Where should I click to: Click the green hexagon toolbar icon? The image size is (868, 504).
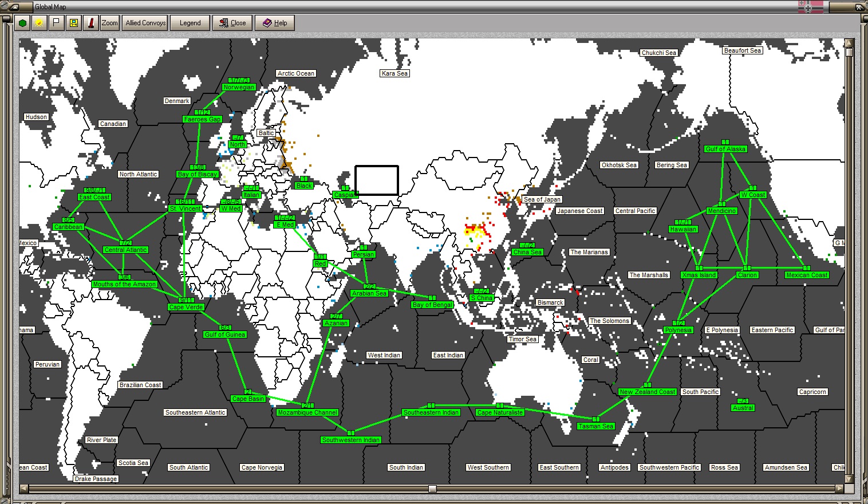pyautogui.click(x=22, y=23)
